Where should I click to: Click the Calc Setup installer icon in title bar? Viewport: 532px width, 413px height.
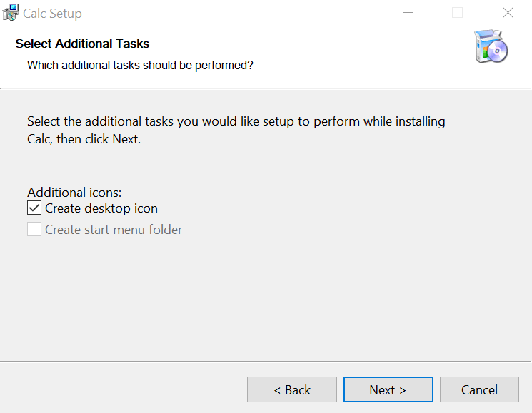pyautogui.click(x=11, y=13)
